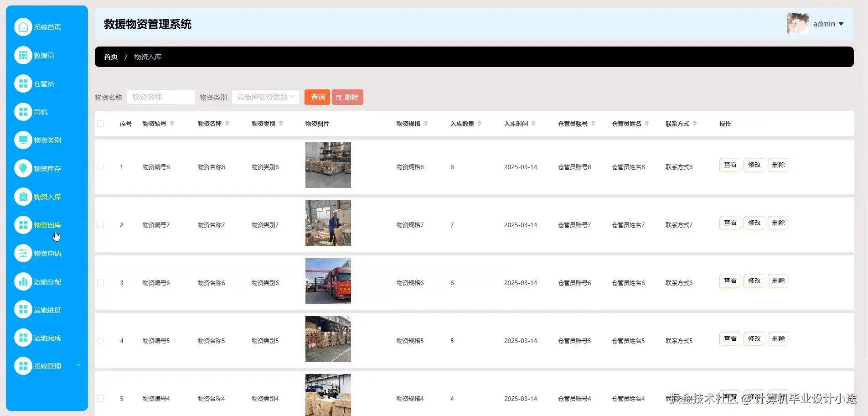Sort by 物资名称 column arrows
This screenshot has width=868, height=416.
(227, 124)
